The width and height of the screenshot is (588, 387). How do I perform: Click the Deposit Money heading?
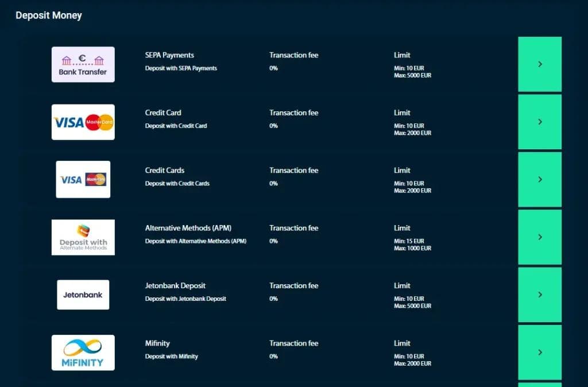49,16
